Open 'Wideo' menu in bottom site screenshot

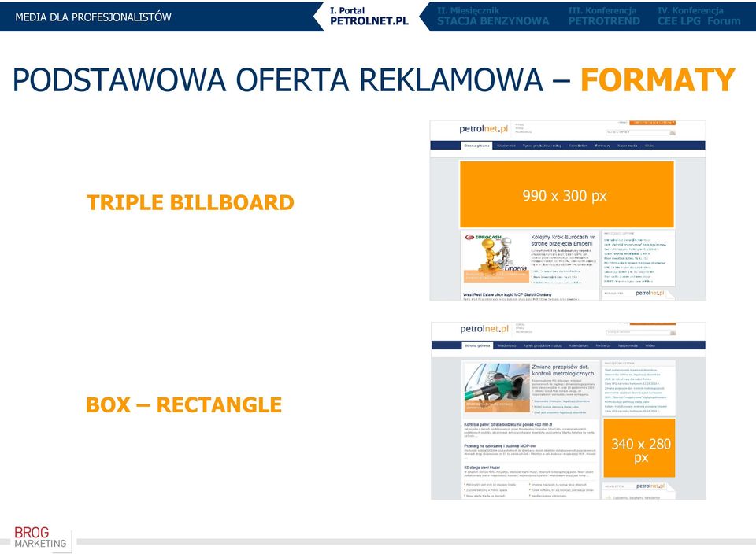pos(650,345)
